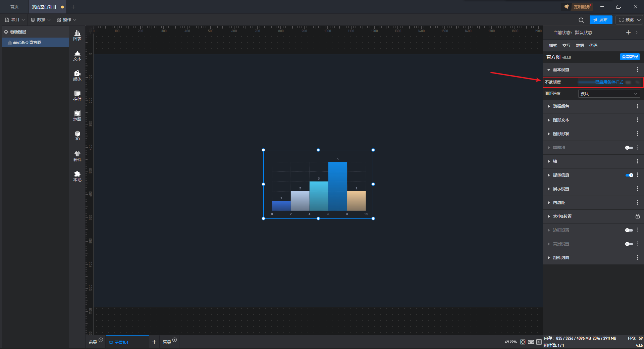
Task: Click the plus icon to add state
Action: (x=628, y=33)
